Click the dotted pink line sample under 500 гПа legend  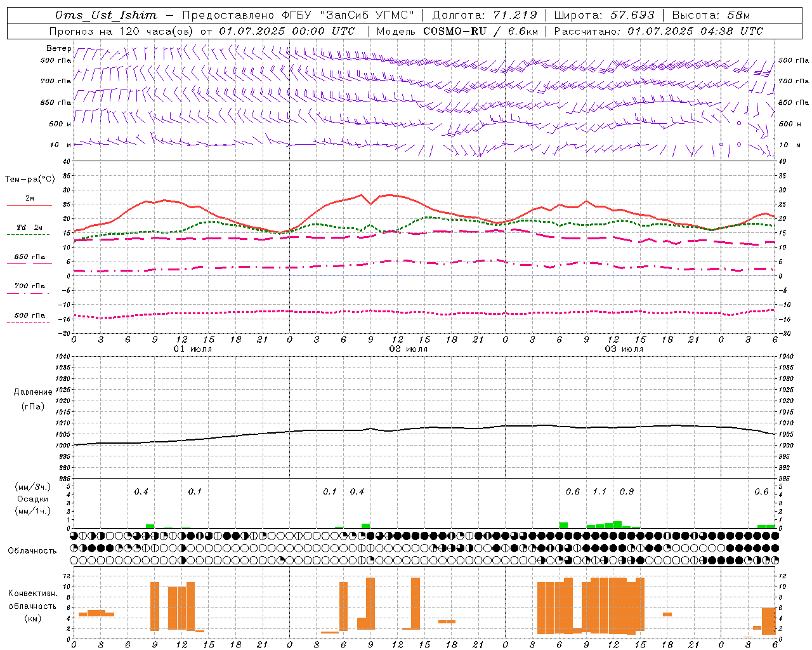(29, 323)
